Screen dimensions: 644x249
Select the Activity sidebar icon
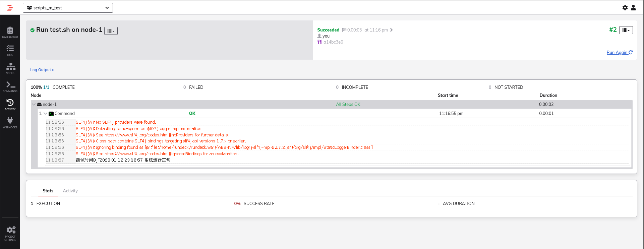click(10, 105)
